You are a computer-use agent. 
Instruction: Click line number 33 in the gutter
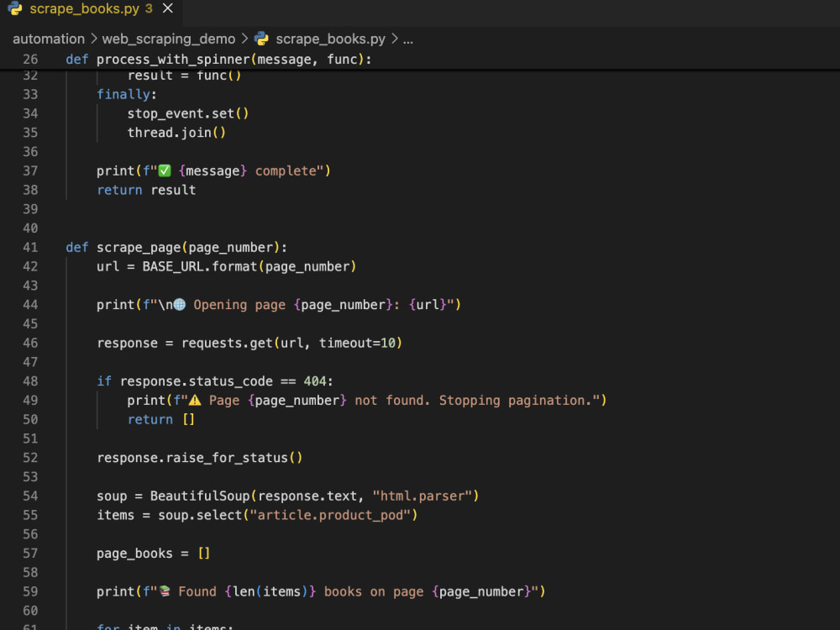coord(30,94)
